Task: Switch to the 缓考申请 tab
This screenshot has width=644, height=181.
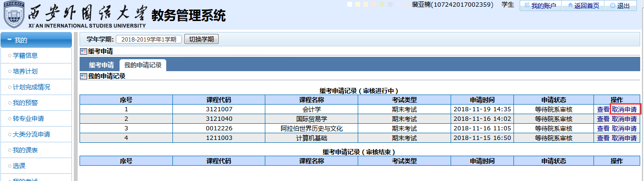Action: 101,65
